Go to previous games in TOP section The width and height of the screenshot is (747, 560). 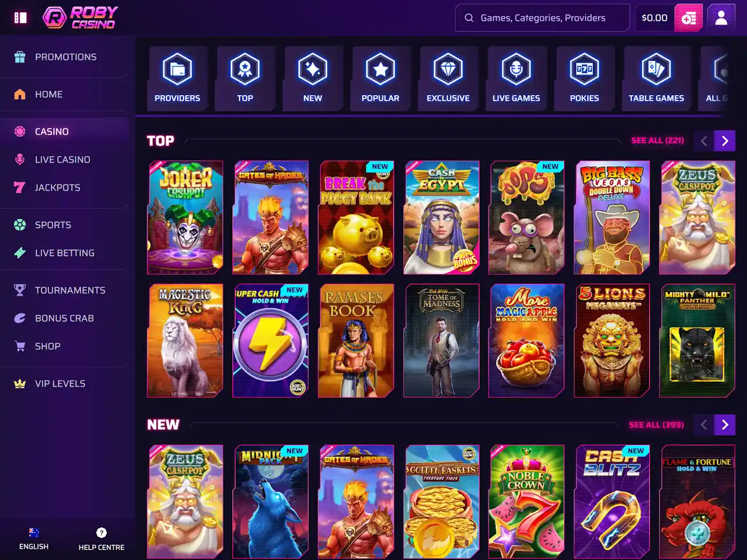tap(704, 141)
